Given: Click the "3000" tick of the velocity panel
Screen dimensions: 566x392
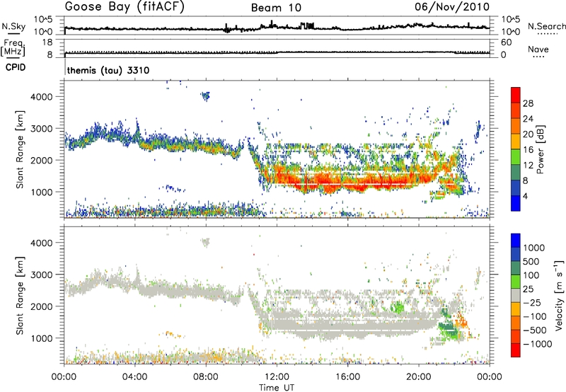Looking at the screenshot, I should coord(41,275).
